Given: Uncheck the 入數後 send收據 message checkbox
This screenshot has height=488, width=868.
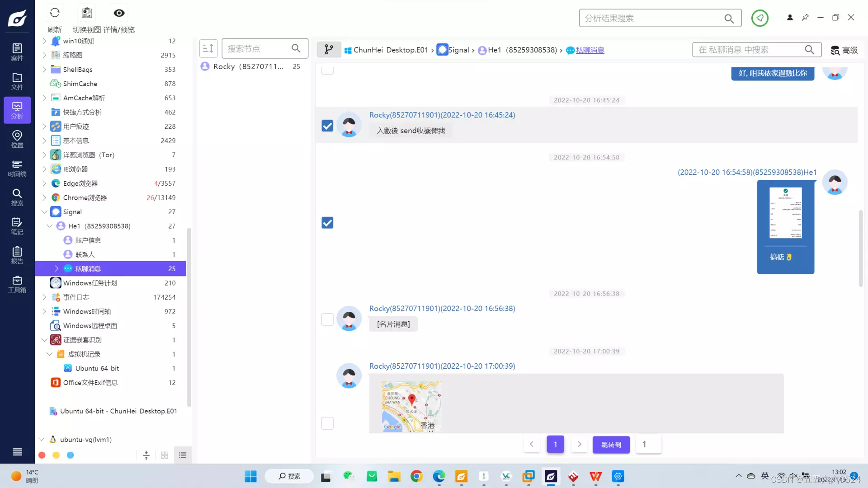Looking at the screenshot, I should pos(327,126).
